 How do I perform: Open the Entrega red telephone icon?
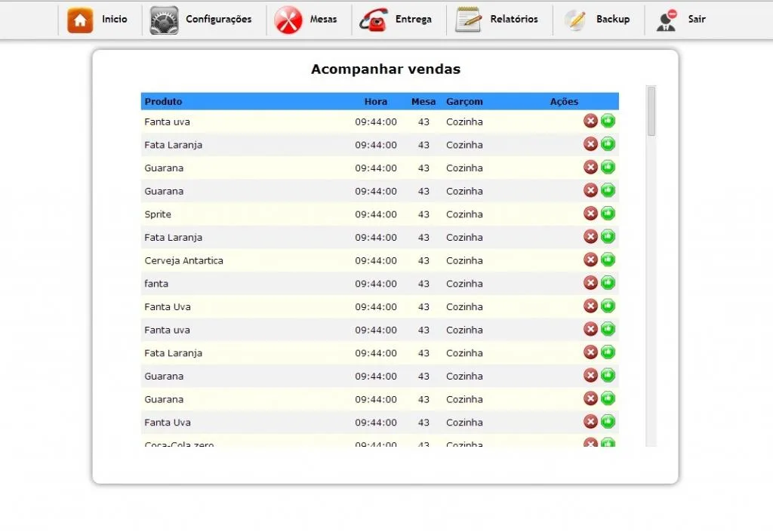pos(374,20)
